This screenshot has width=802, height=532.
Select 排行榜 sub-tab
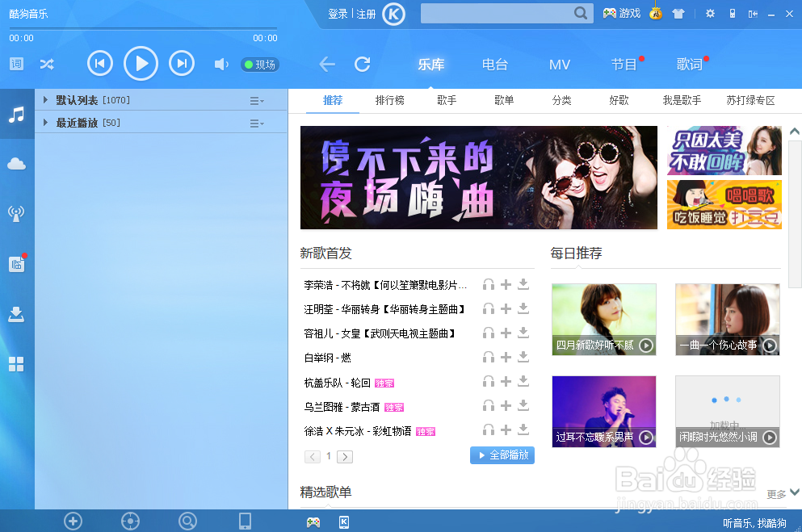tap(390, 100)
